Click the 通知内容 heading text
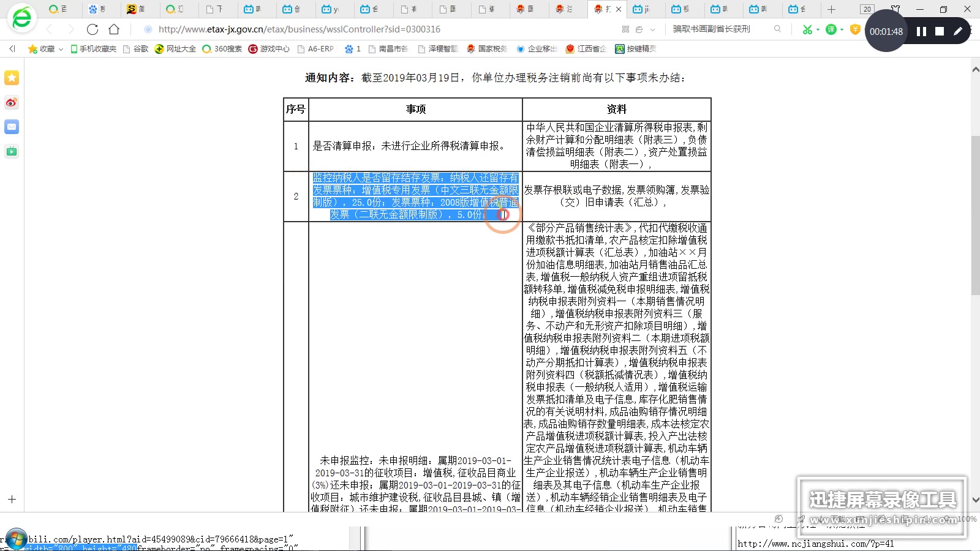 330,78
